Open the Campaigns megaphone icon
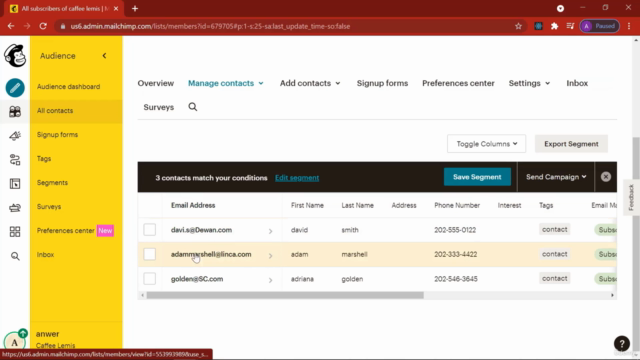 [15, 136]
